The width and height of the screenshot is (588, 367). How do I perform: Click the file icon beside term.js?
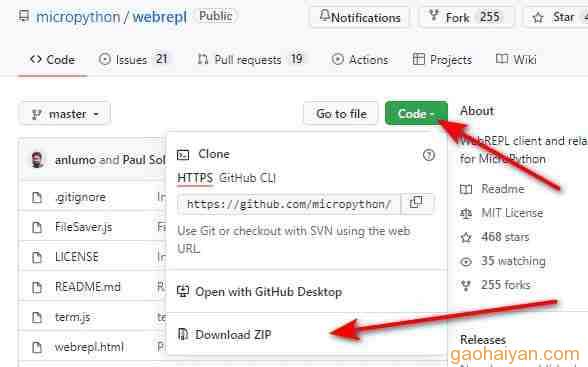(37, 318)
